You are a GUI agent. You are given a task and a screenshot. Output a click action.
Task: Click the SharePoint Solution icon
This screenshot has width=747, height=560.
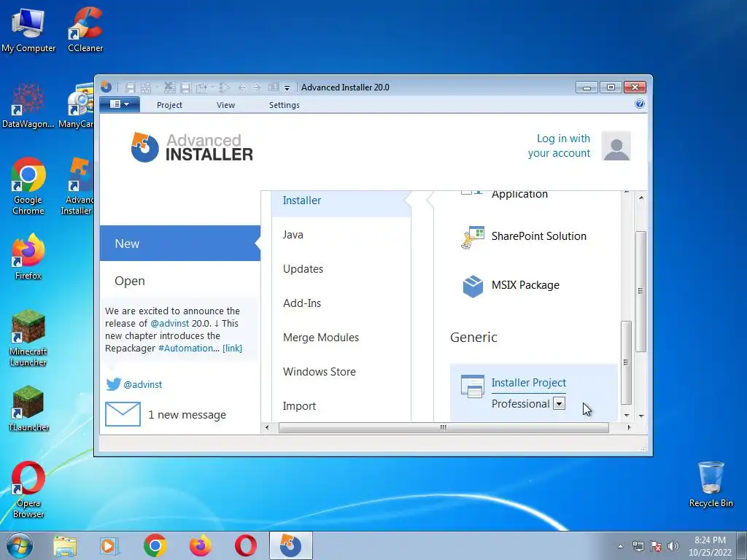473,237
